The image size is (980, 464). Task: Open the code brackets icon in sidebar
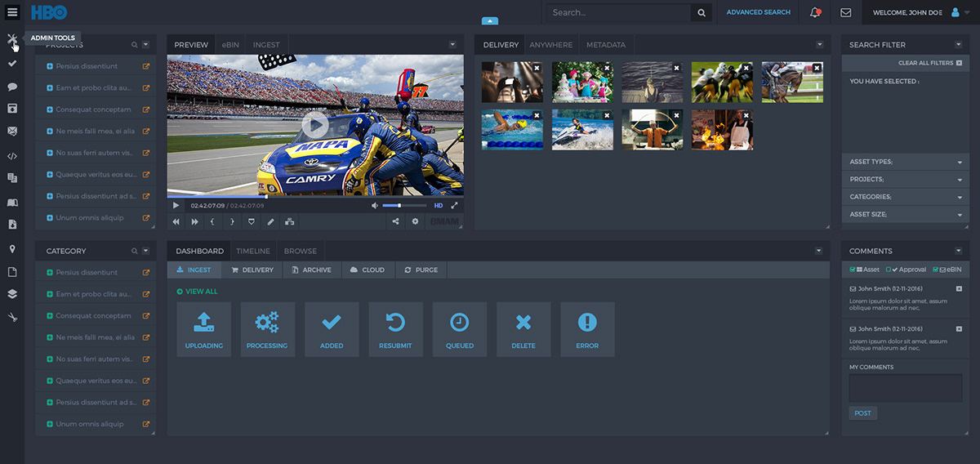(x=12, y=154)
